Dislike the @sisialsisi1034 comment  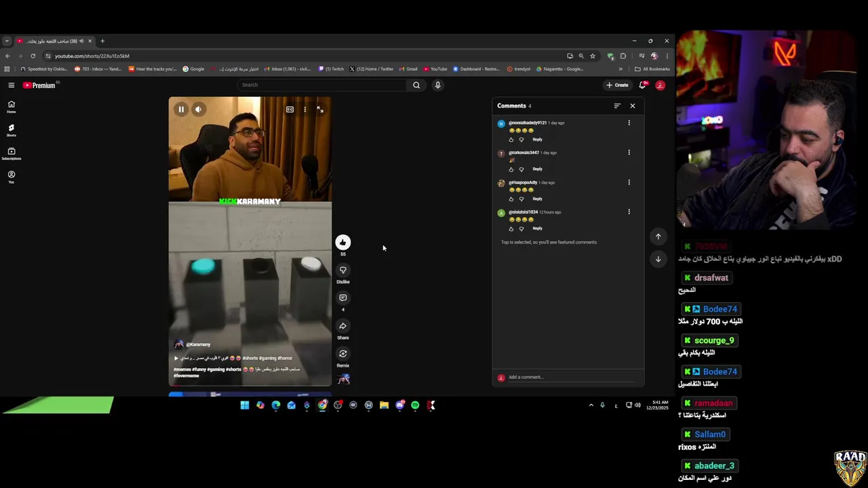pyautogui.click(x=521, y=229)
